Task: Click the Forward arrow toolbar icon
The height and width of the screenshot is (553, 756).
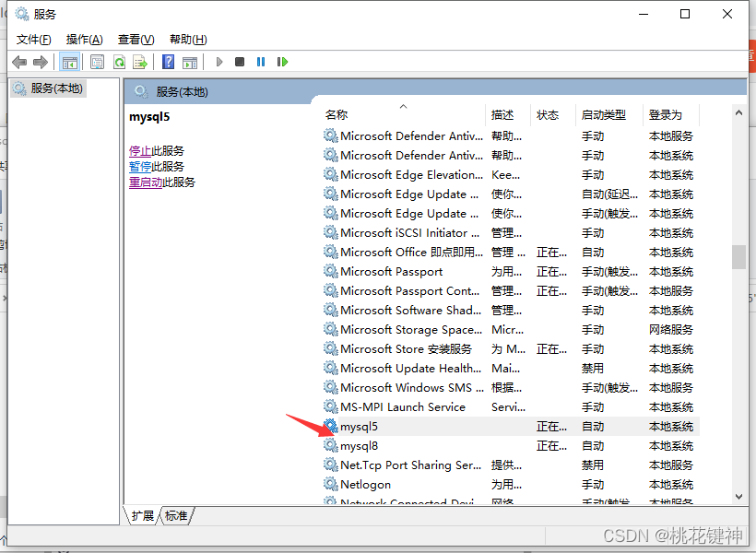Action: 41,62
